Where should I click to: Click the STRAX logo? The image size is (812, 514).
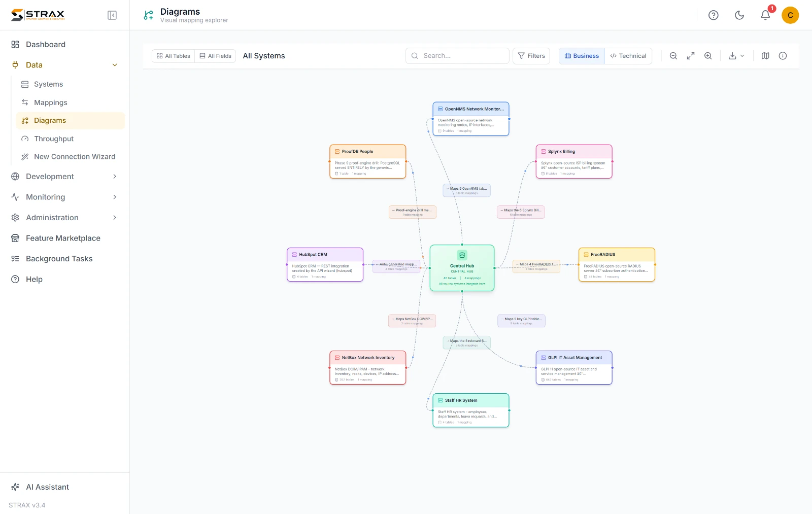pyautogui.click(x=38, y=15)
